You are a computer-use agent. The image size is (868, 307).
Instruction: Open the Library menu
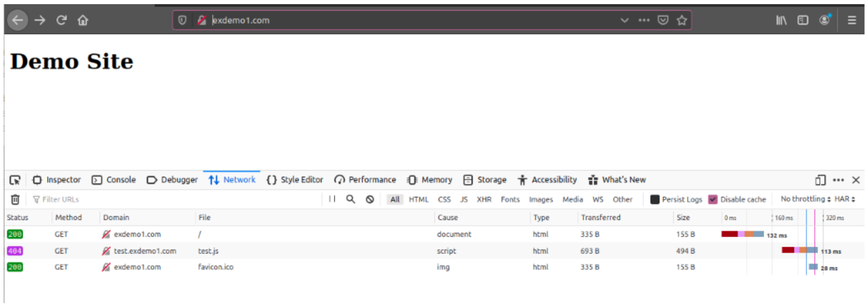coord(781,20)
